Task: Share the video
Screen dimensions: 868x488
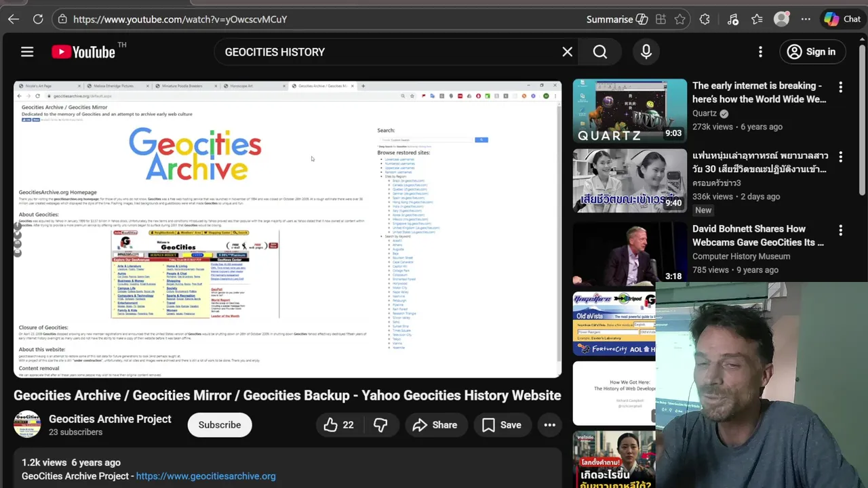Action: point(435,425)
